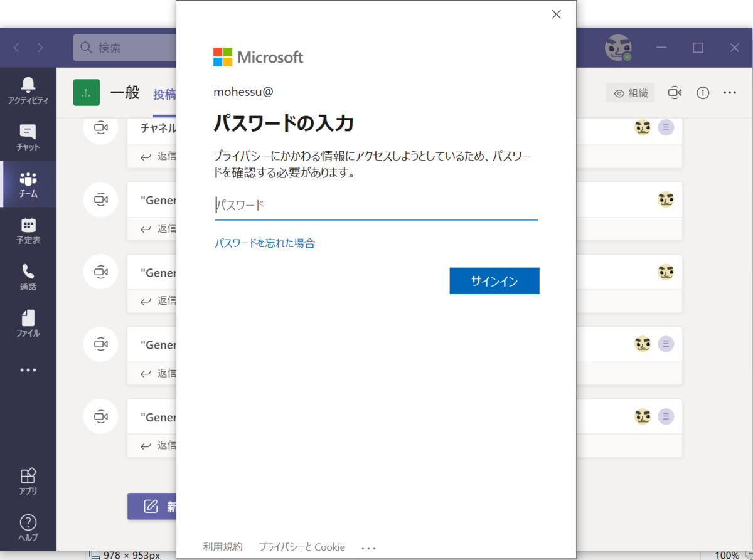Reply (返信) under the チャネル post
The height and width of the screenshot is (560, 753).
click(158, 156)
